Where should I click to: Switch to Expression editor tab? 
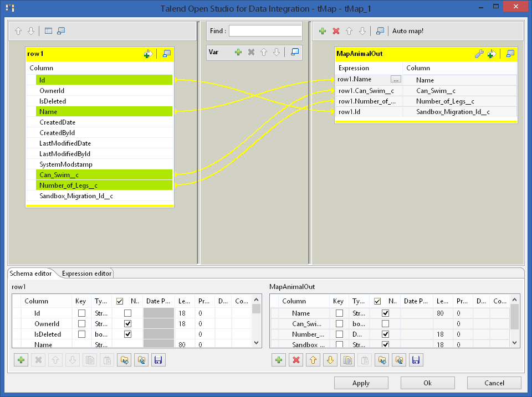tap(87, 274)
